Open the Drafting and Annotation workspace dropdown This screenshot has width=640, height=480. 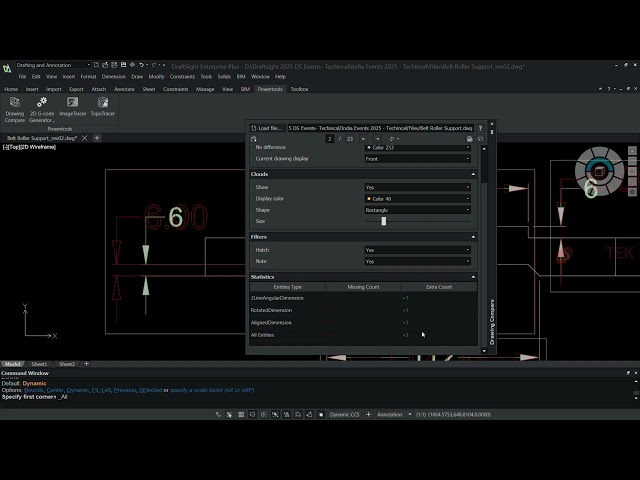pyautogui.click(x=53, y=65)
